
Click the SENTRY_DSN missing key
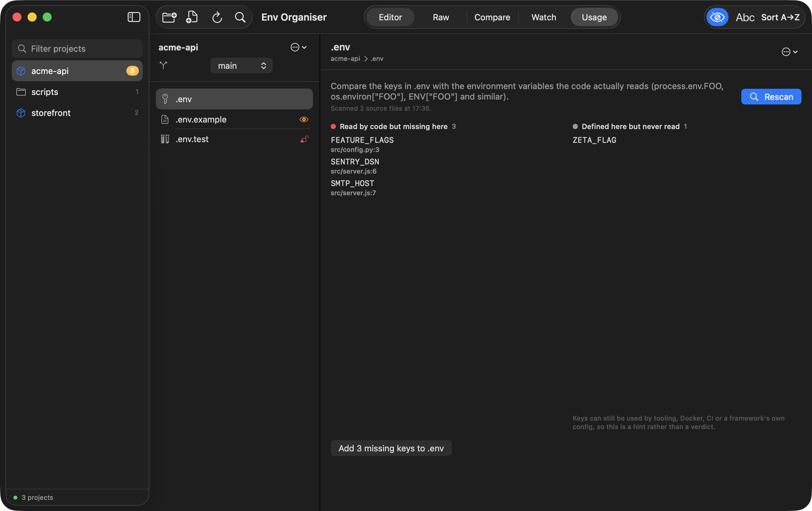(355, 161)
